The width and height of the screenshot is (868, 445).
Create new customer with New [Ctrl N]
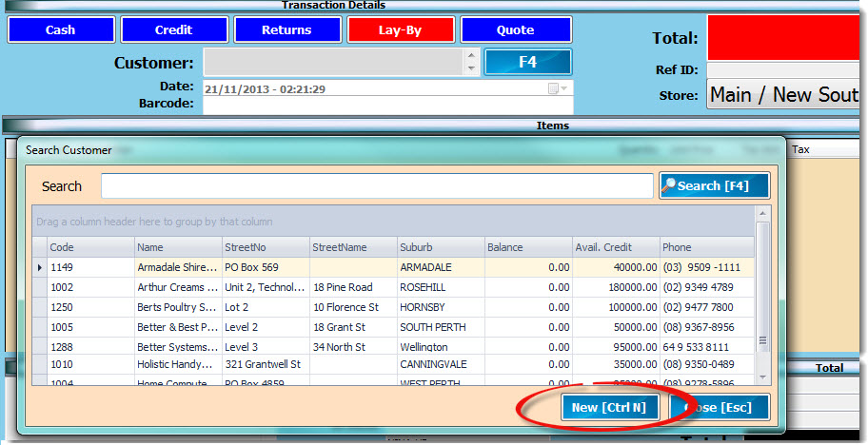click(609, 407)
